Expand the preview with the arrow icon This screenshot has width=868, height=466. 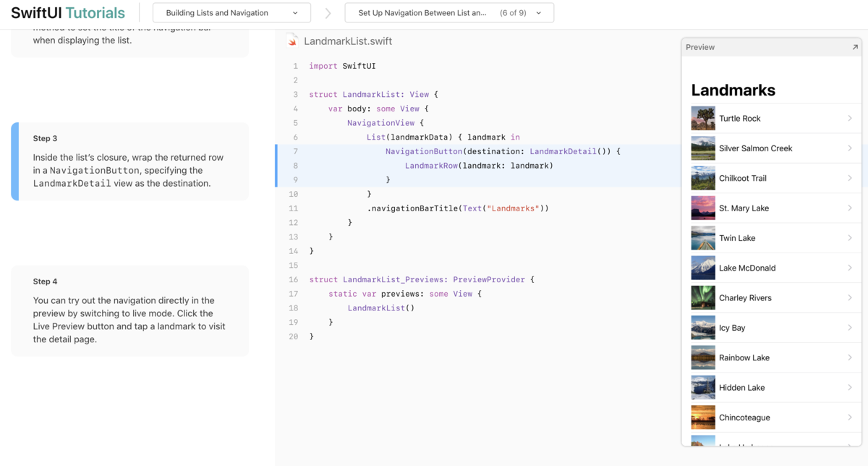click(854, 47)
